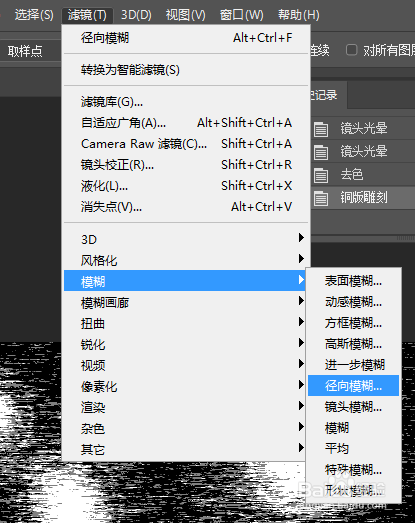Viewport: 415px width, 523px height.
Task: Select highlighted 径向模糊... submenu item
Action: (353, 386)
